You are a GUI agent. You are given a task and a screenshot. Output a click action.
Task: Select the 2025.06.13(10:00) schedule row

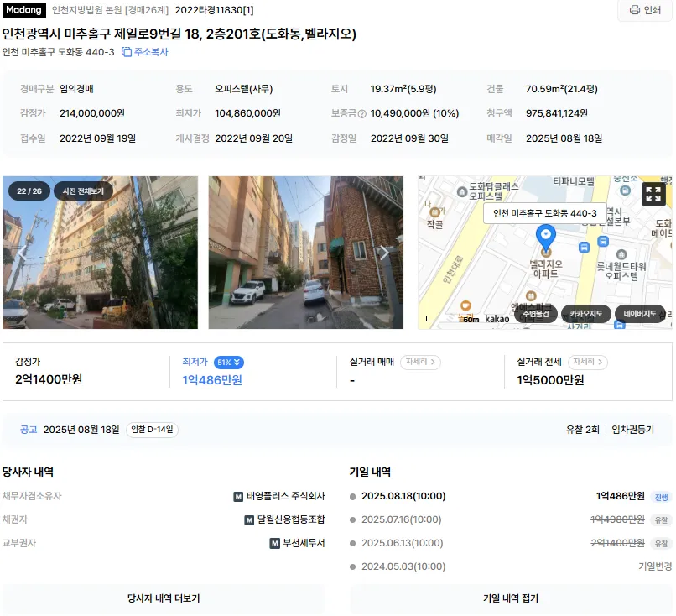(511, 543)
